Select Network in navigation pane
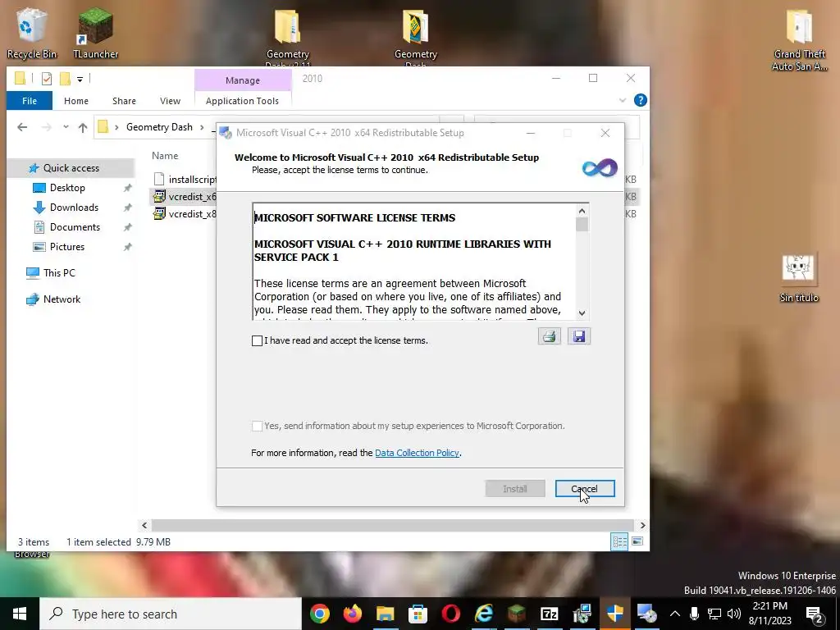This screenshot has height=630, width=840. click(62, 299)
